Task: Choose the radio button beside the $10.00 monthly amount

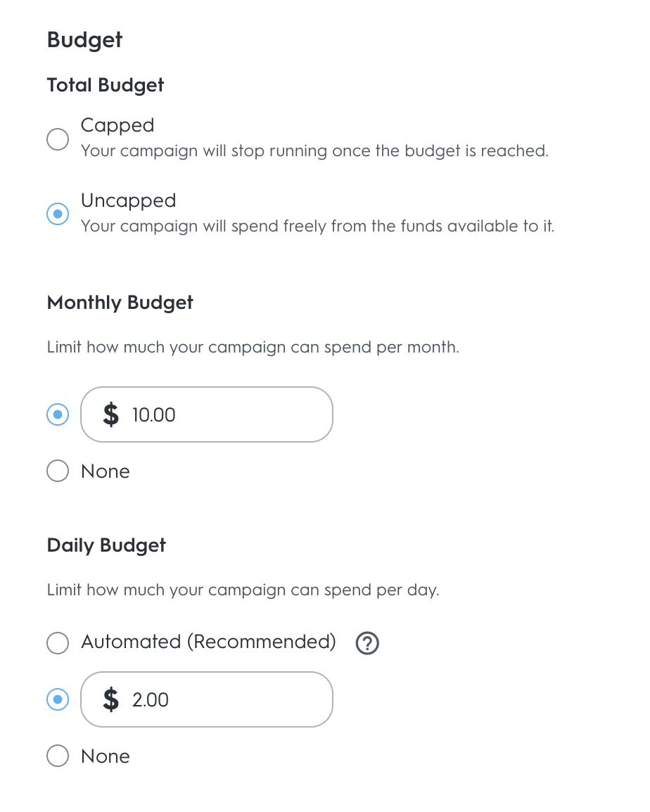Action: point(58,414)
